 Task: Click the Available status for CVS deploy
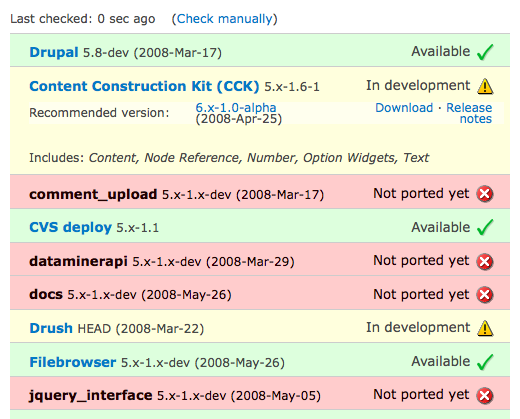pyautogui.click(x=441, y=227)
